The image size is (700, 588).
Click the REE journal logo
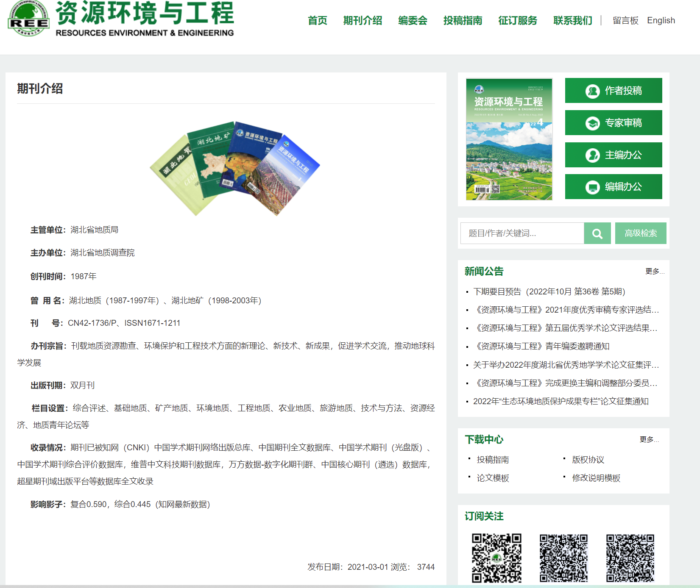point(29,19)
